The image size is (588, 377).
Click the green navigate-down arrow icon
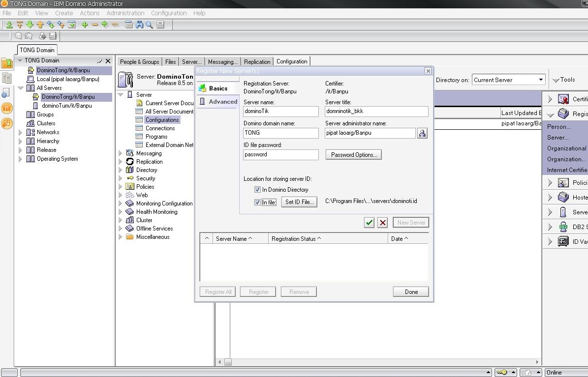(30, 25)
